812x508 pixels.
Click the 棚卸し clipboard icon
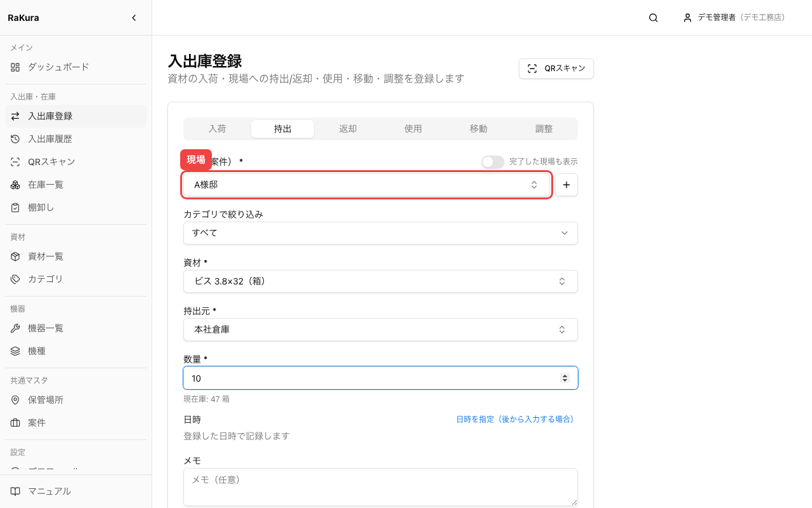(15, 208)
